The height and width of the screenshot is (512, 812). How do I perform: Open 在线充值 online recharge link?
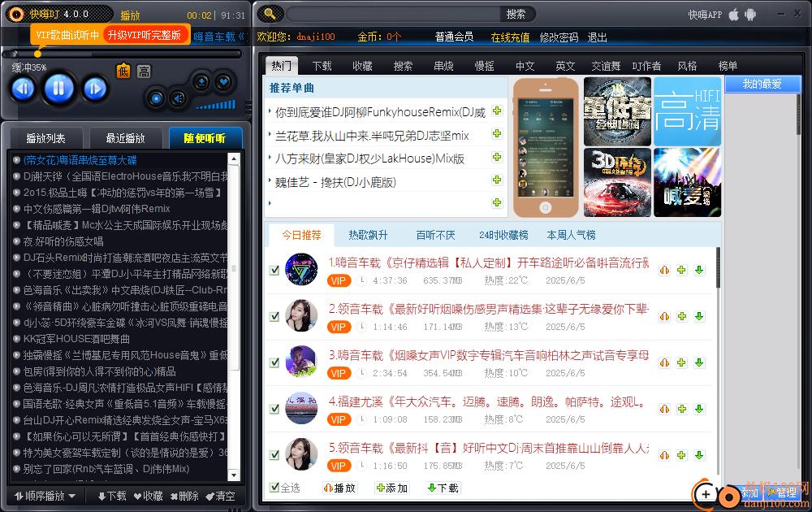click(510, 37)
